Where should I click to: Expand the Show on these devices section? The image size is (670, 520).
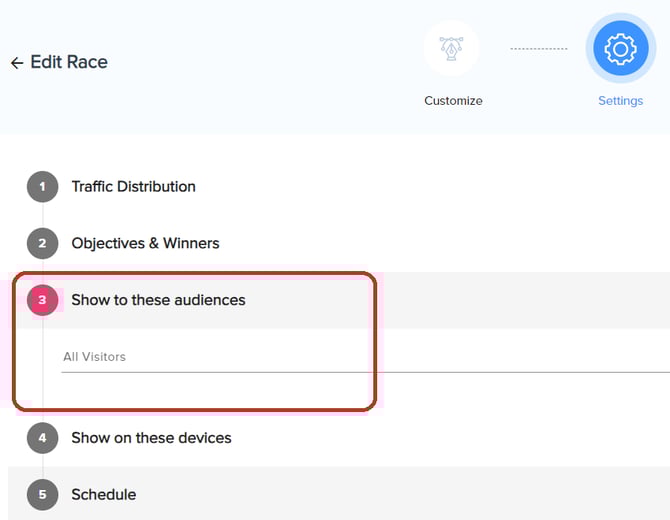151,438
